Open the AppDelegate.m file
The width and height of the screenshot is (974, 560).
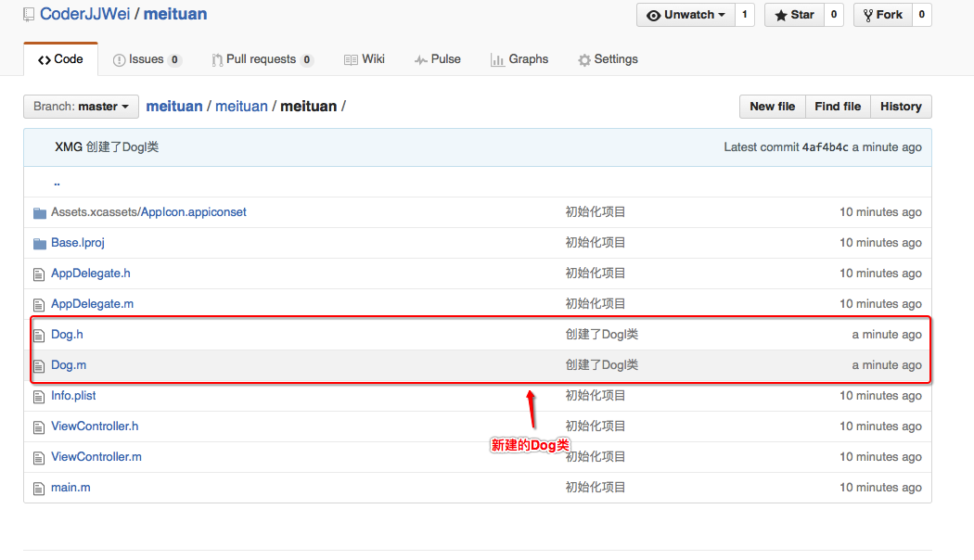(x=92, y=303)
